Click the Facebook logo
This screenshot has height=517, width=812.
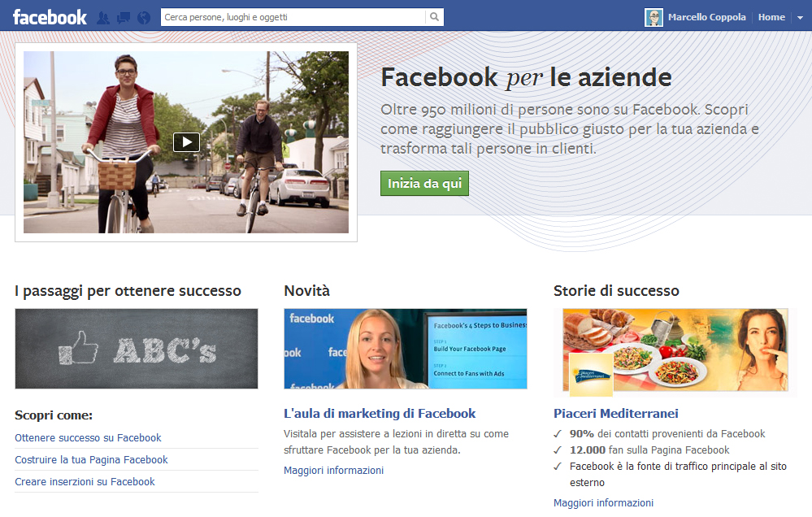point(50,17)
